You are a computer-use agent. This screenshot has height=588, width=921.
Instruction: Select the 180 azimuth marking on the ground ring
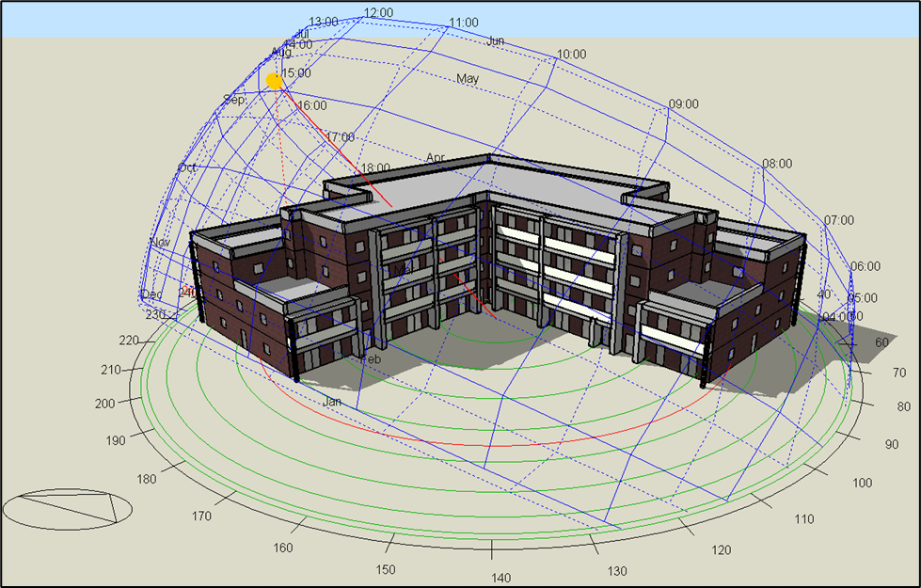point(146,477)
